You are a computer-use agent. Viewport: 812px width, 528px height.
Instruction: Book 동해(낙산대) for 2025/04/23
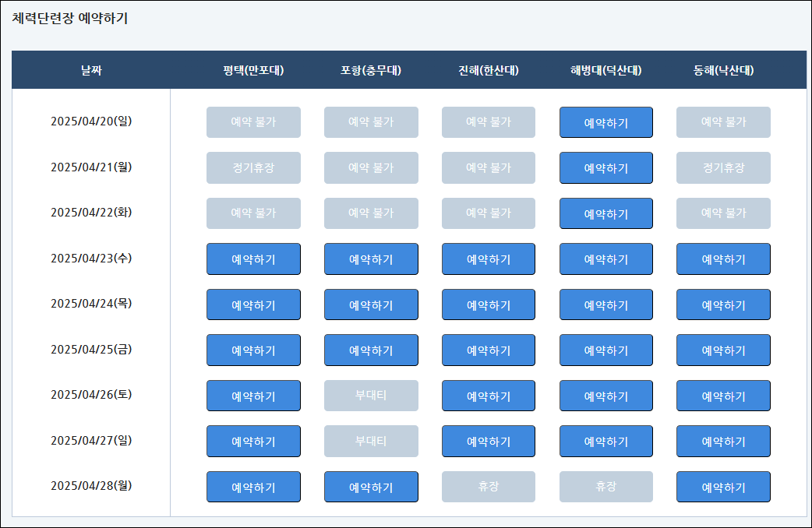(723, 259)
